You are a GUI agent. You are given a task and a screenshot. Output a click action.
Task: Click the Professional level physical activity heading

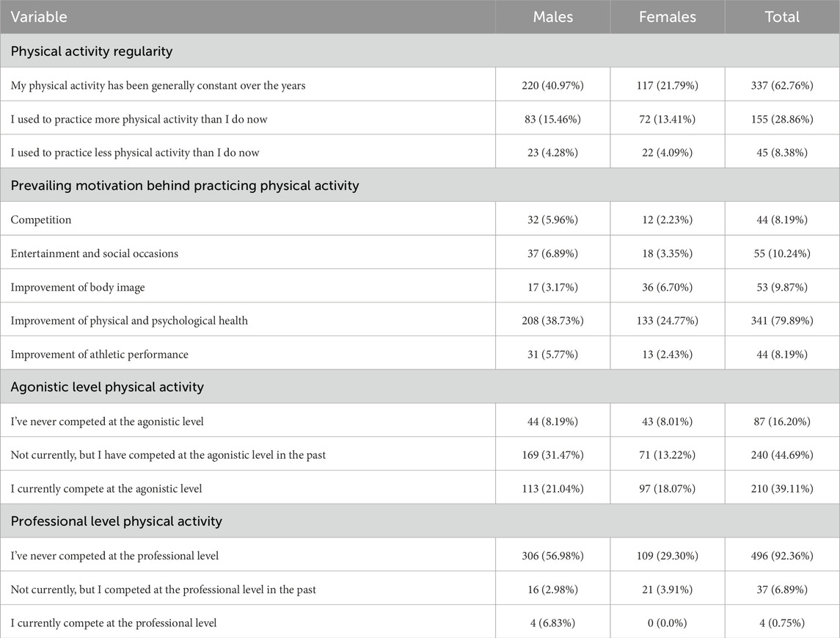point(116,522)
